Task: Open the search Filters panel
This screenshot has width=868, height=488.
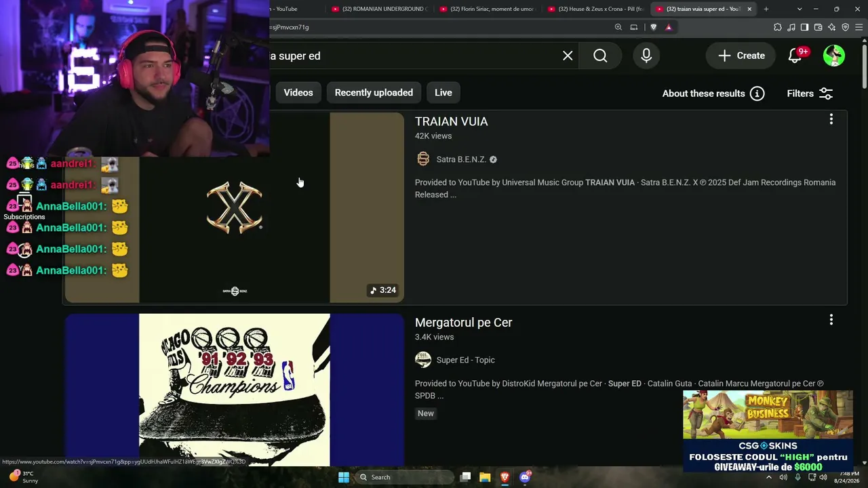Action: pos(810,94)
